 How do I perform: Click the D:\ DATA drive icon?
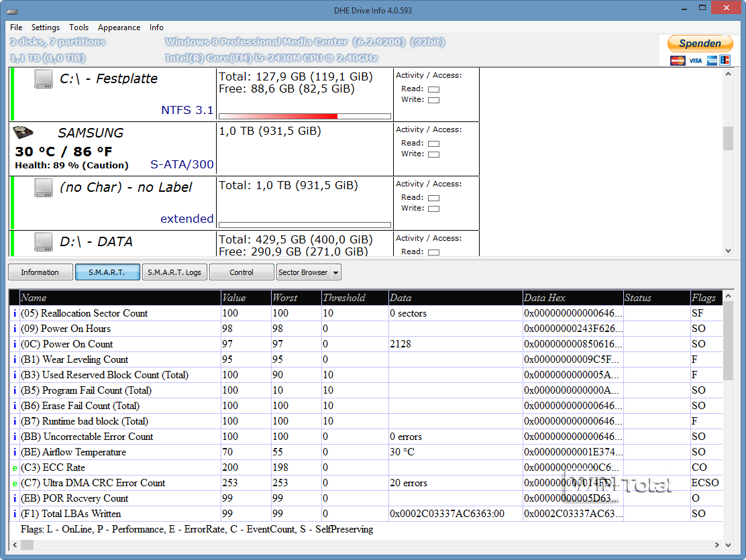[44, 242]
